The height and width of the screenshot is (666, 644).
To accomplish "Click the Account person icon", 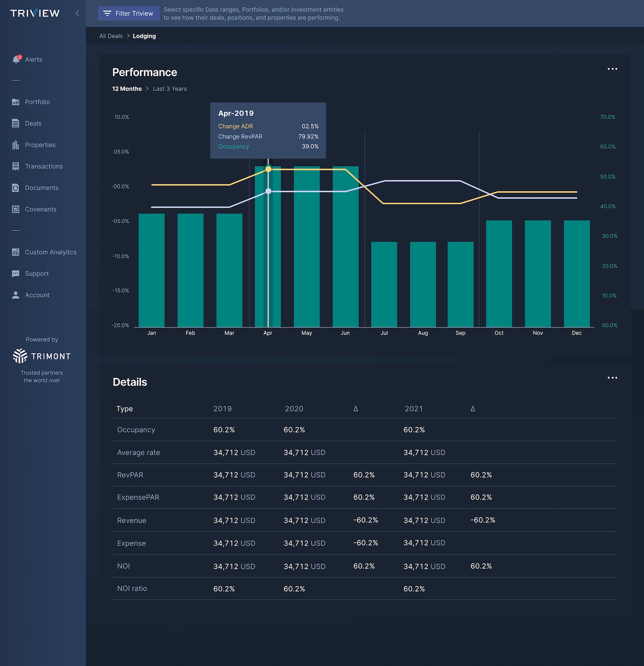I will click(15, 295).
